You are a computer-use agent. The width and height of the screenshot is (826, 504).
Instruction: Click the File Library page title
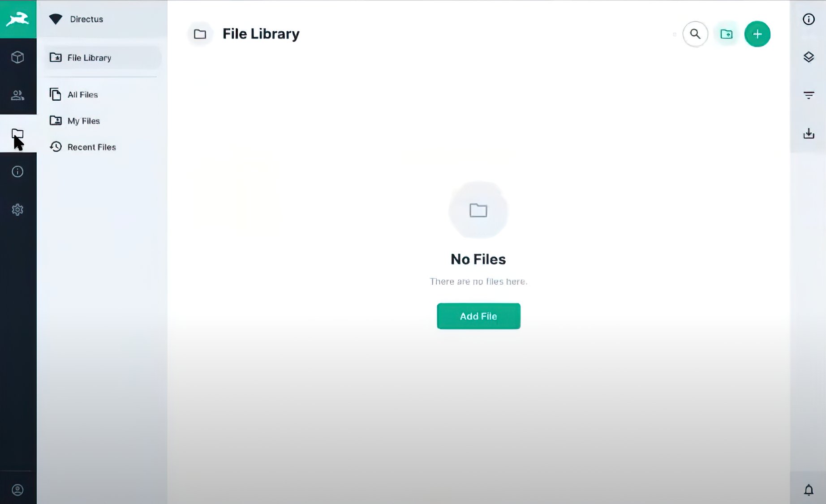click(261, 34)
